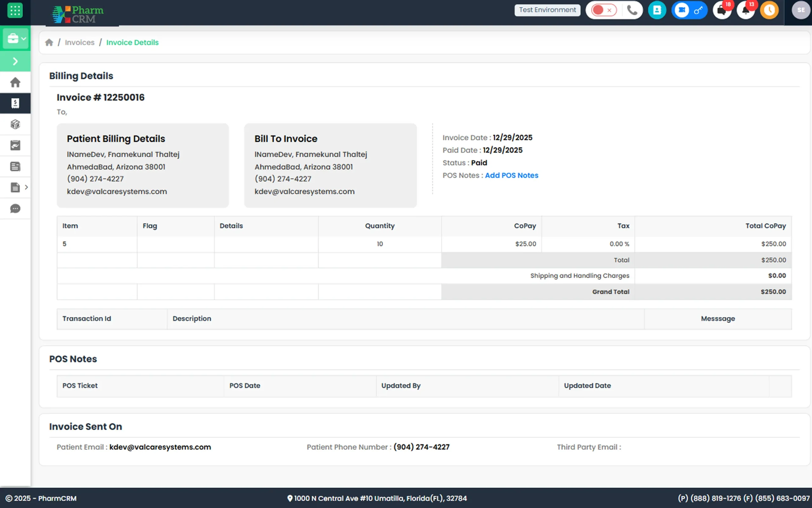Click the orange clock icon
The height and width of the screenshot is (508, 812).
769,10
